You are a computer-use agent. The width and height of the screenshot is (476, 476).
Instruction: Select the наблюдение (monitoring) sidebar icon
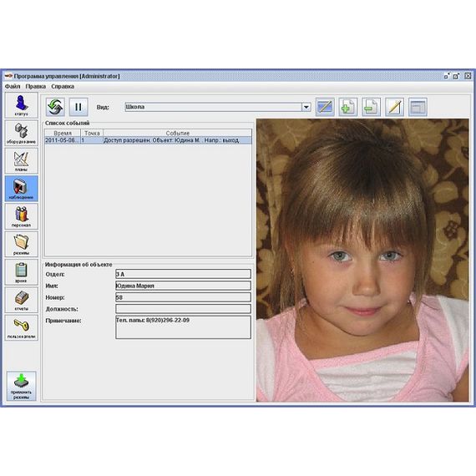pyautogui.click(x=21, y=189)
